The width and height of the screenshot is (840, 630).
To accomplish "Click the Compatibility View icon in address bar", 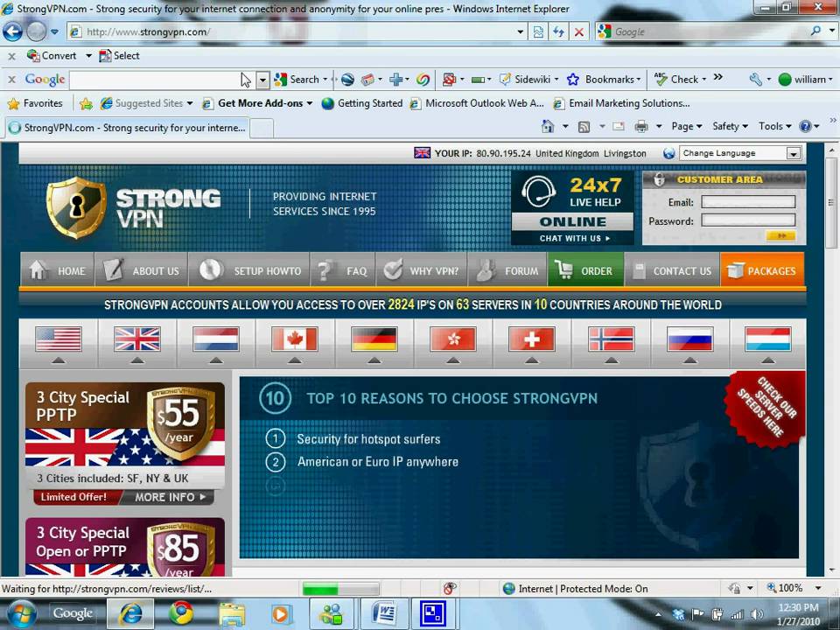I will [538, 32].
